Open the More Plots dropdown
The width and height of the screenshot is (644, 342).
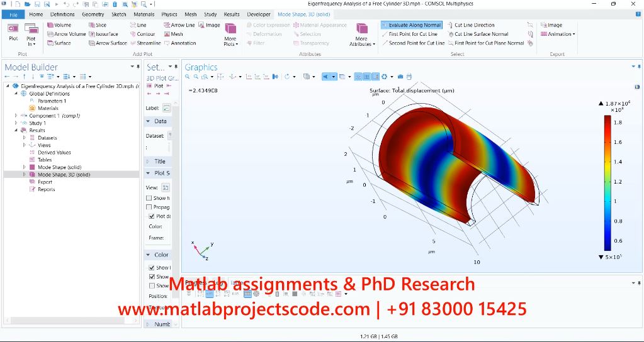coord(231,35)
